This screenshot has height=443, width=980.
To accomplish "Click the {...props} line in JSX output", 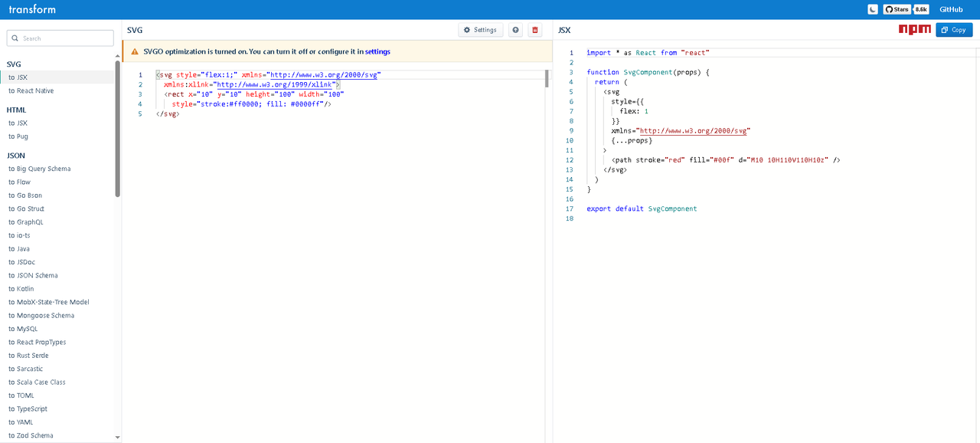I will pos(632,140).
